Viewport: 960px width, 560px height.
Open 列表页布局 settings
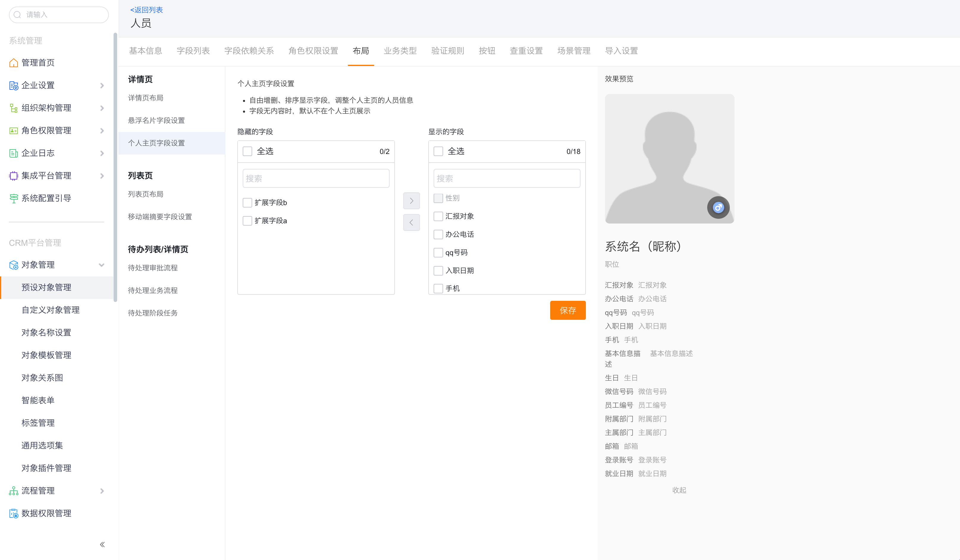(145, 194)
